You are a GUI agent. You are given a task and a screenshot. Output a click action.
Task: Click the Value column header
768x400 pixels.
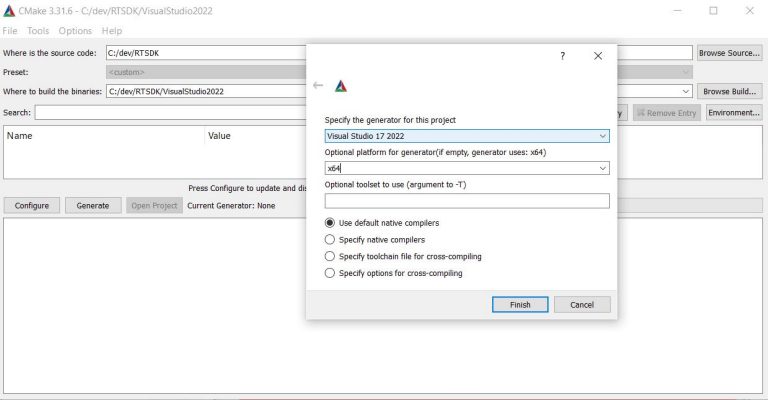[x=219, y=136]
